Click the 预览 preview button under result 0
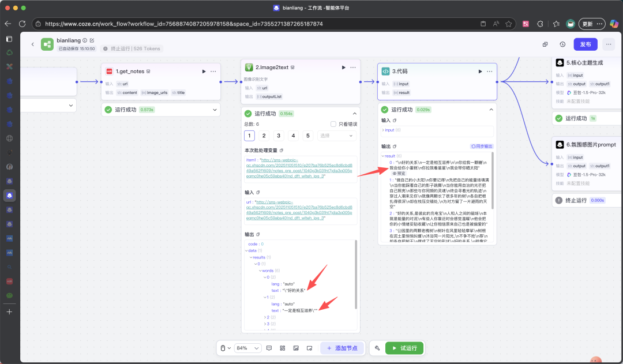The image size is (623, 364). (399, 174)
